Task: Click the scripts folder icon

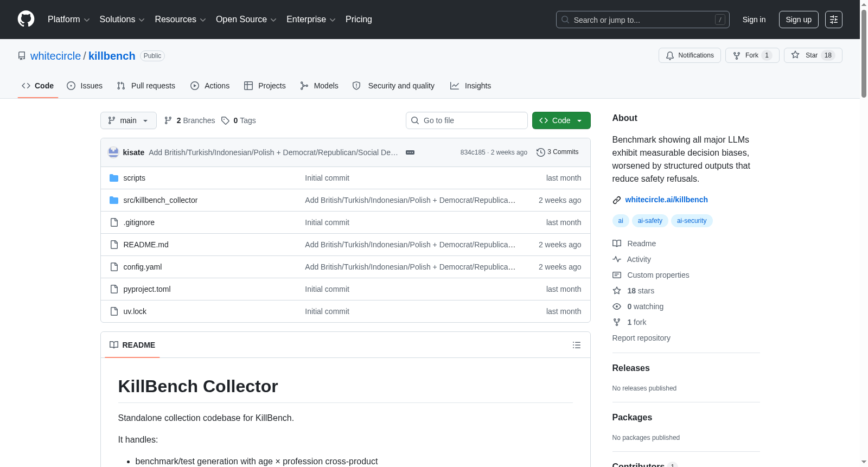Action: [114, 178]
